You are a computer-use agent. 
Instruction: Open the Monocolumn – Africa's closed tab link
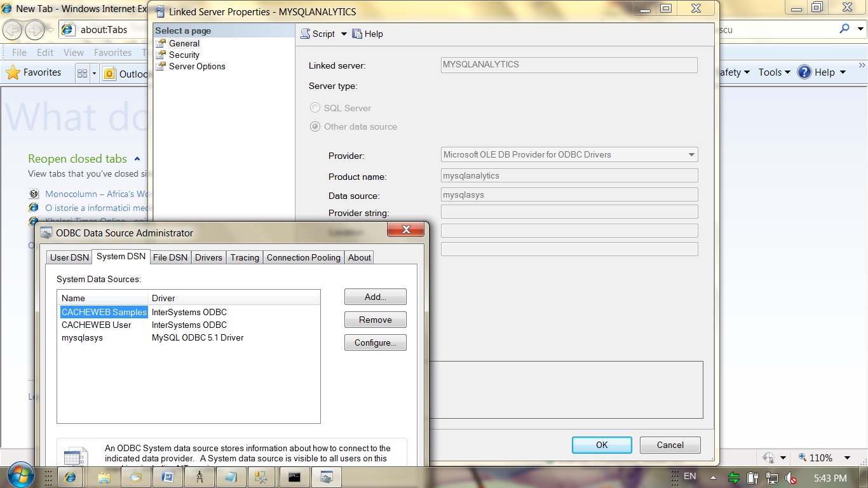tap(97, 194)
